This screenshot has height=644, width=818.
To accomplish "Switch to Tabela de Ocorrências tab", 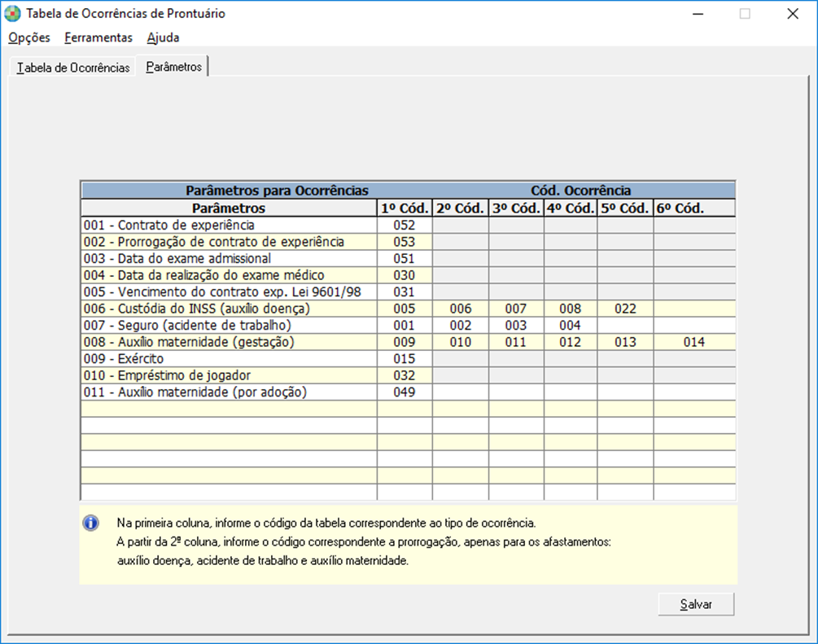I will (73, 68).
